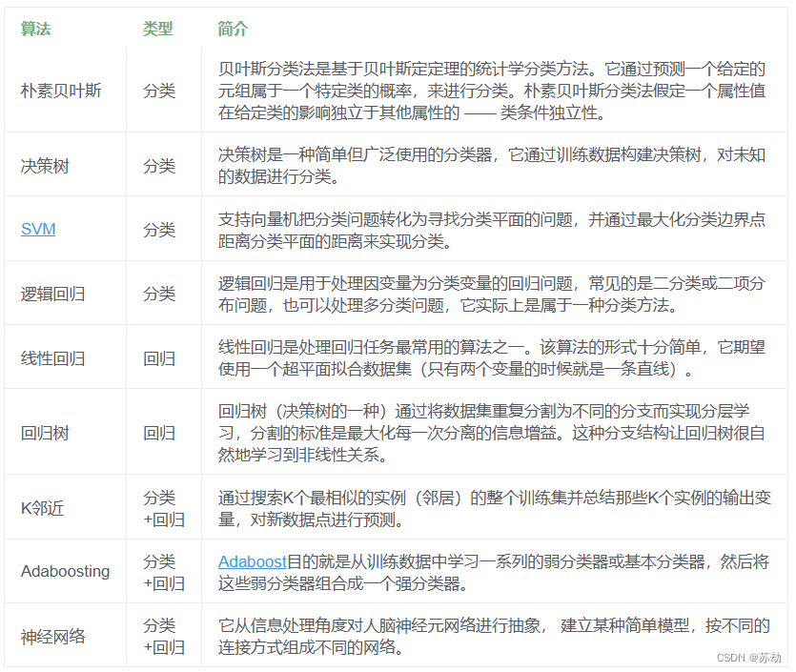The width and height of the screenshot is (796, 672).
Task: Click the description starting 决策树是一种简单
Action: coord(491,166)
